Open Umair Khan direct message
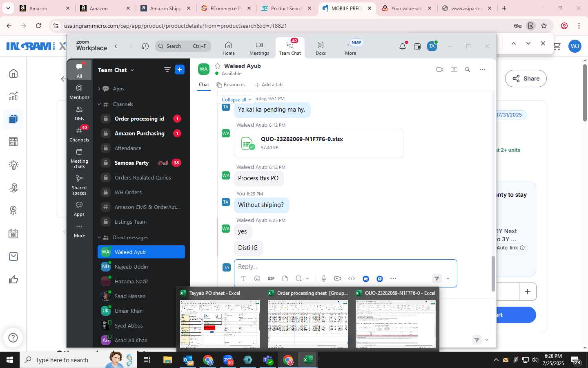Viewport: 588px width, 368px height. pos(141,311)
